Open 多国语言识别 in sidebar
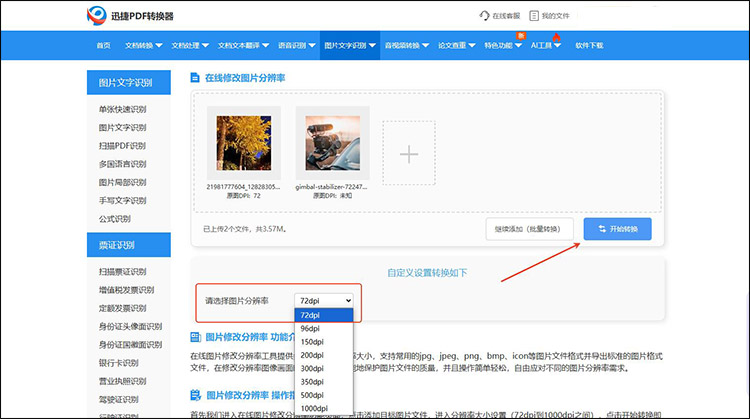The height and width of the screenshot is (419, 750). [122, 164]
